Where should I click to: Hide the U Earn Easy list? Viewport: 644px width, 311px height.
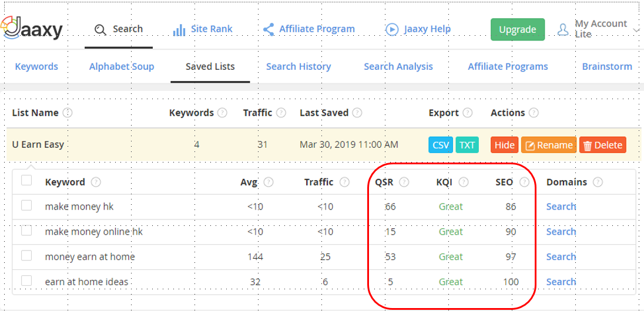click(504, 145)
